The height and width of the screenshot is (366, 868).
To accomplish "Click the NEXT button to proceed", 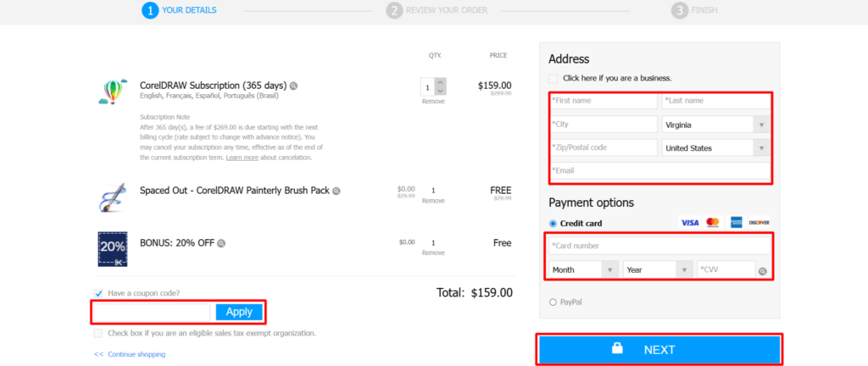I will 659,349.
